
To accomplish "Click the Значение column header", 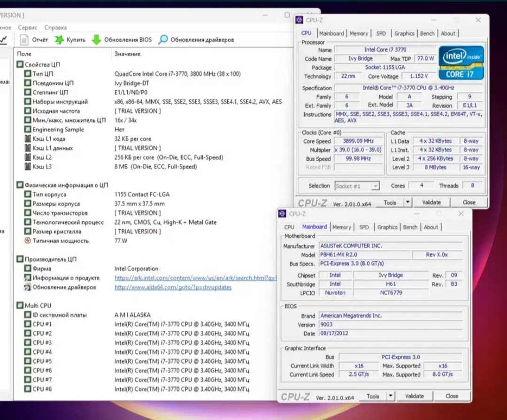I will click(x=127, y=54).
